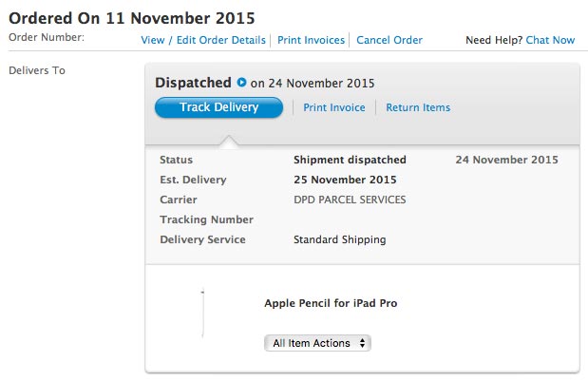
Task: Click the Order Number label
Action: [x=47, y=38]
